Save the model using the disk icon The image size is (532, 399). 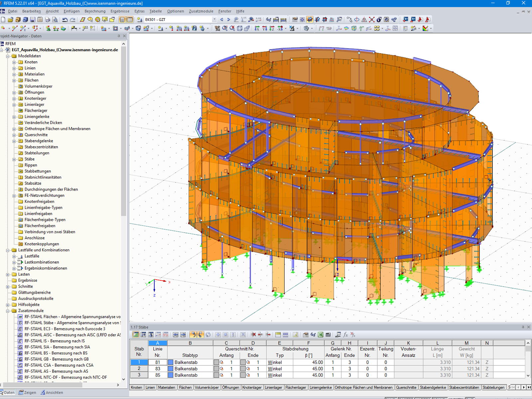pyautogui.click(x=32, y=19)
